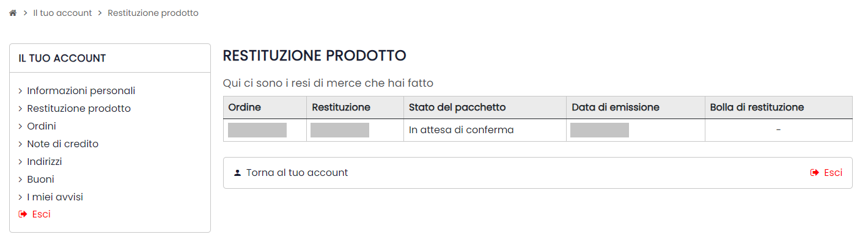The image size is (868, 248).
Task: Click Torna al tuo account link
Action: [297, 173]
